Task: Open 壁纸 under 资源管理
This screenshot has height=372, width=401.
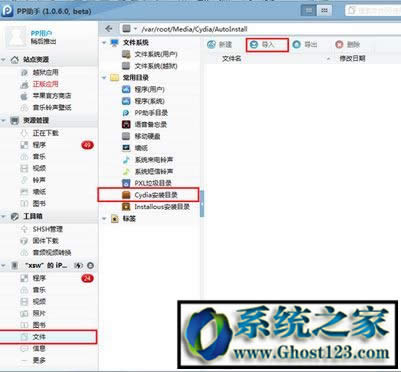Action: pos(39,192)
